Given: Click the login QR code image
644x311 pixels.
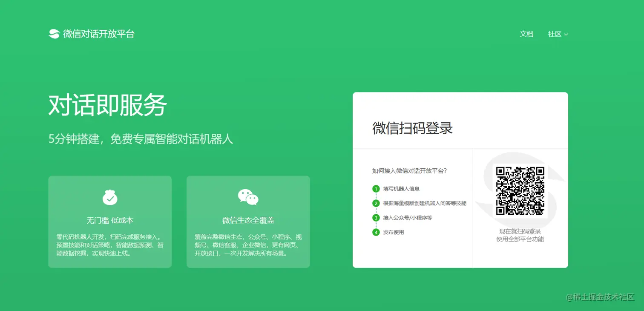Looking at the screenshot, I should click(520, 190).
